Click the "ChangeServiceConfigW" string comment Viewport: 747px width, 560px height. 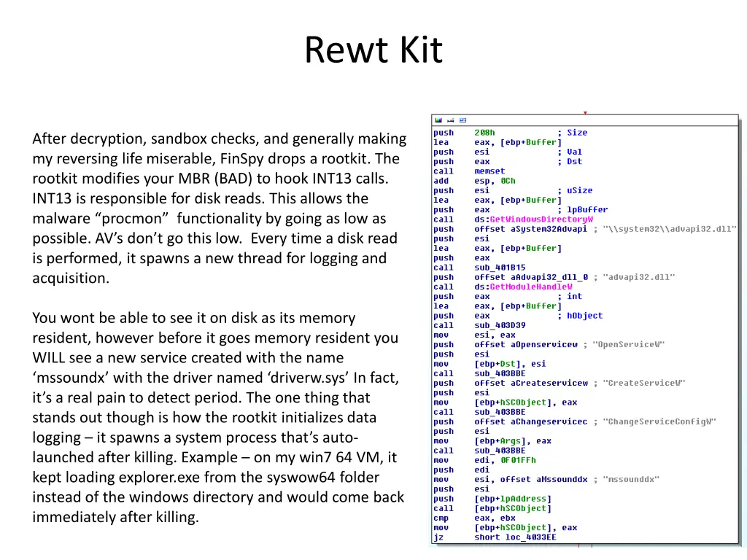click(x=659, y=421)
